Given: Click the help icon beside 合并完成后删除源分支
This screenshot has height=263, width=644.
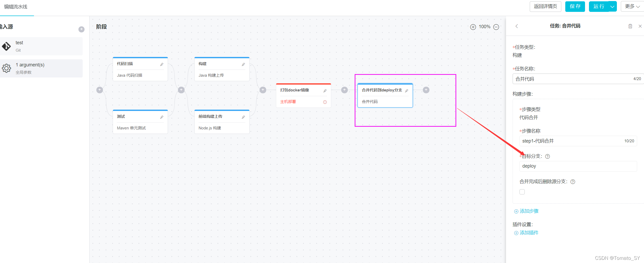Looking at the screenshot, I should click(x=573, y=182).
